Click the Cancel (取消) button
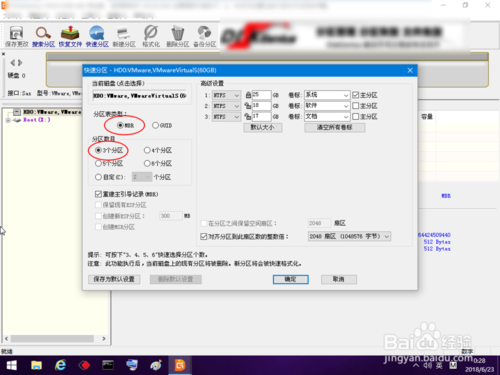 pyautogui.click(x=339, y=279)
